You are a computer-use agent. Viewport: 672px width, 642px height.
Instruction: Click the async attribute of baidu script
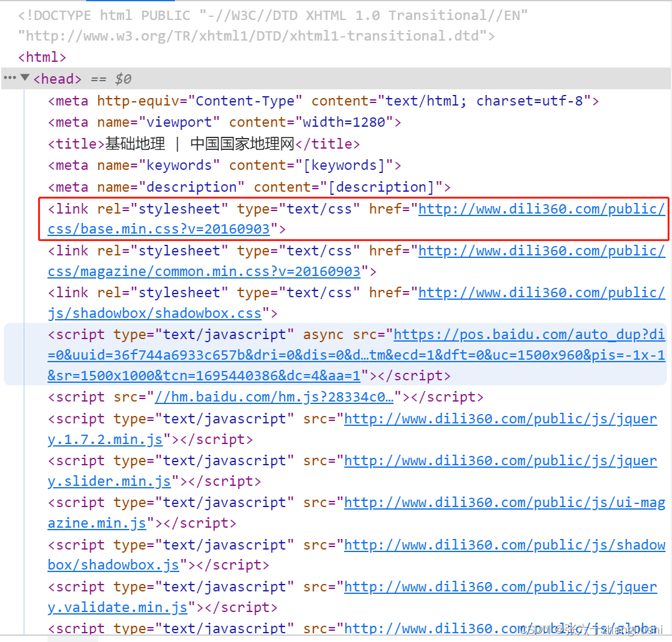click(323, 334)
